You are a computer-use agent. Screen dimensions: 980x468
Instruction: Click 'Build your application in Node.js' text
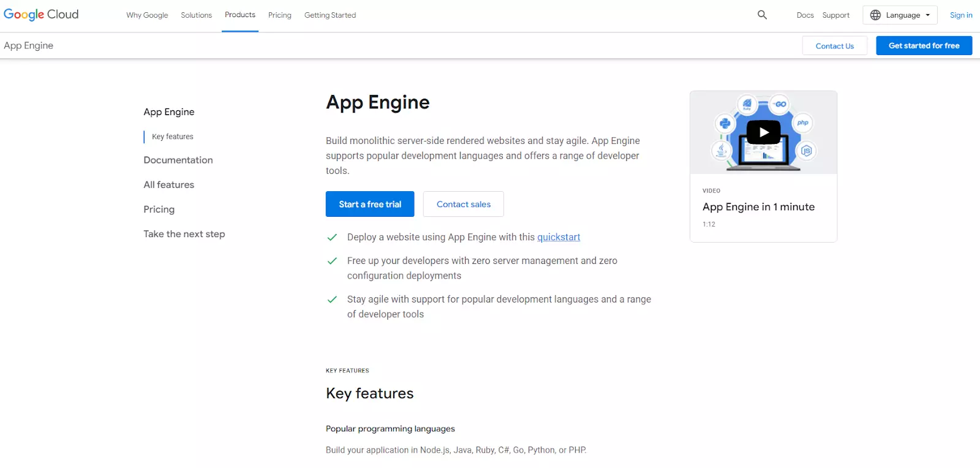[456, 450]
